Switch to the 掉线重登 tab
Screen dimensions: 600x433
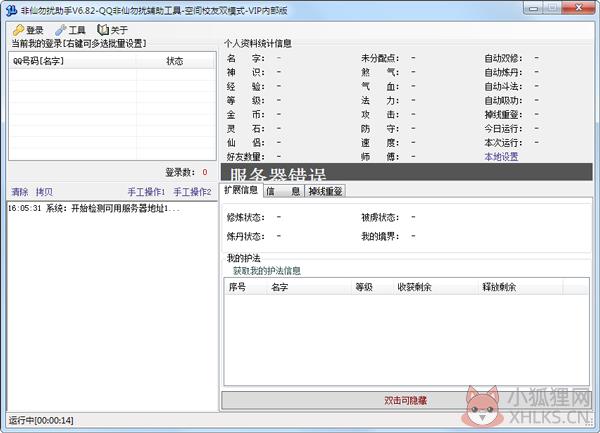click(x=325, y=191)
